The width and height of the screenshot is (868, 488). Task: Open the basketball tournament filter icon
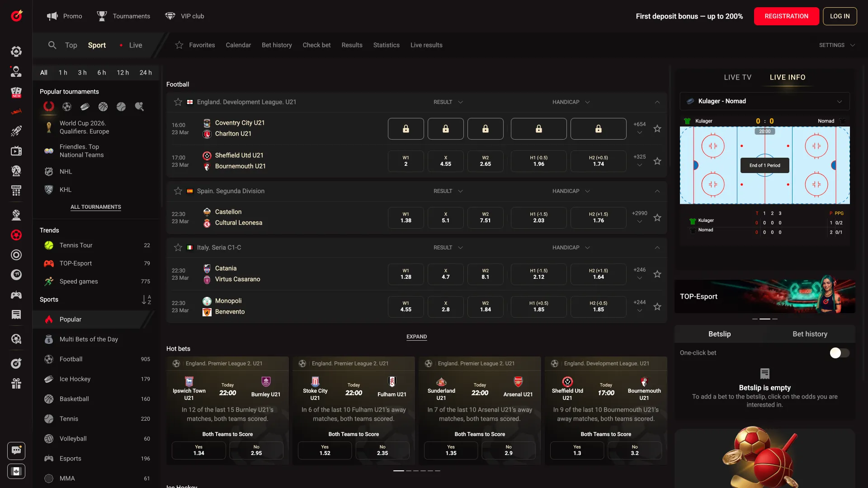[103, 107]
